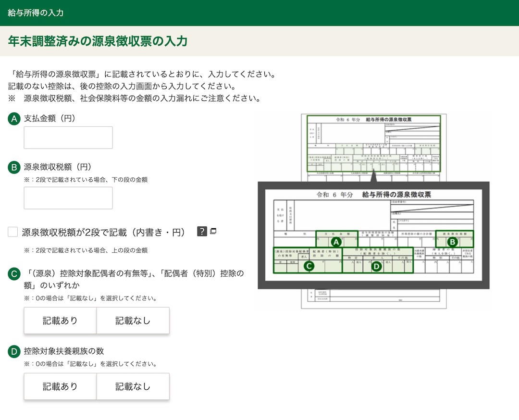
Task: Click the green B badge beside 源泉徴収税額
Action: pos(14,167)
